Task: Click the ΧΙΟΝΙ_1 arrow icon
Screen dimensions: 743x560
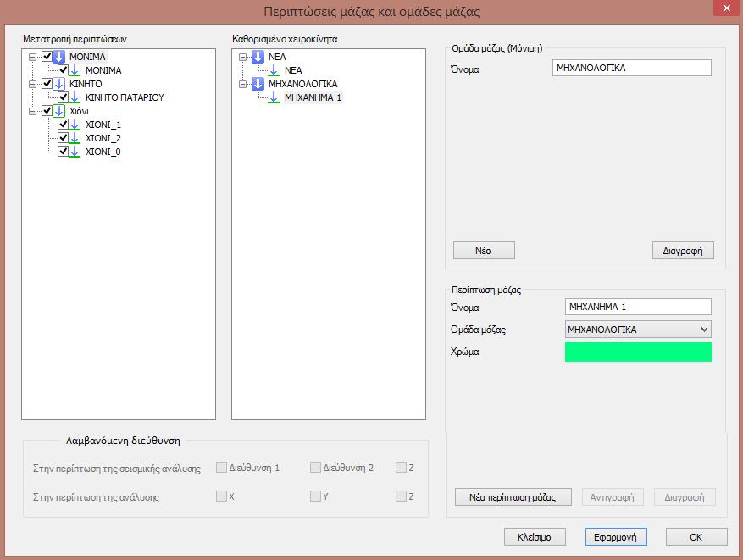Action: coord(75,125)
